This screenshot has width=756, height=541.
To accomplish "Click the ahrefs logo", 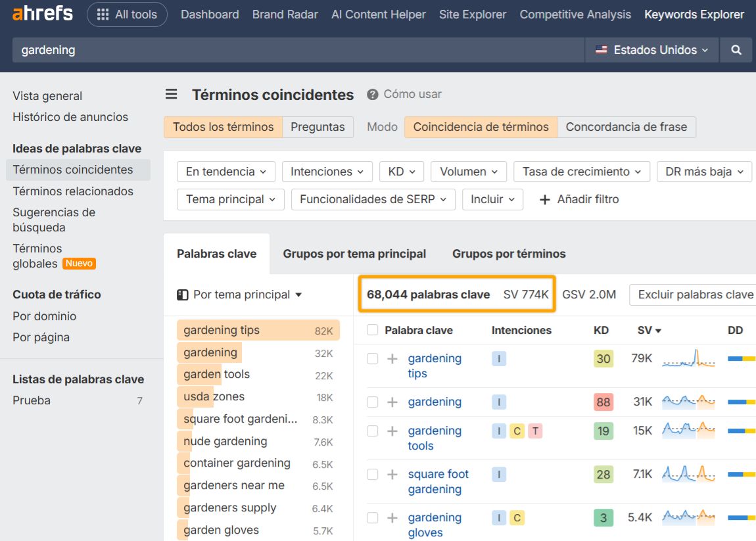I will point(41,13).
